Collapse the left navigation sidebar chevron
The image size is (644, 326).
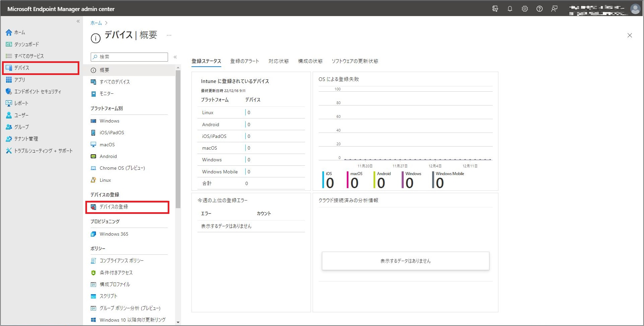click(78, 21)
